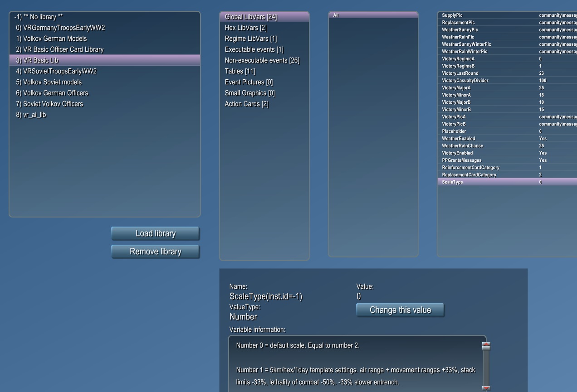This screenshot has height=392, width=577.
Task: Open Event Pictures [0] category
Action: click(264, 82)
